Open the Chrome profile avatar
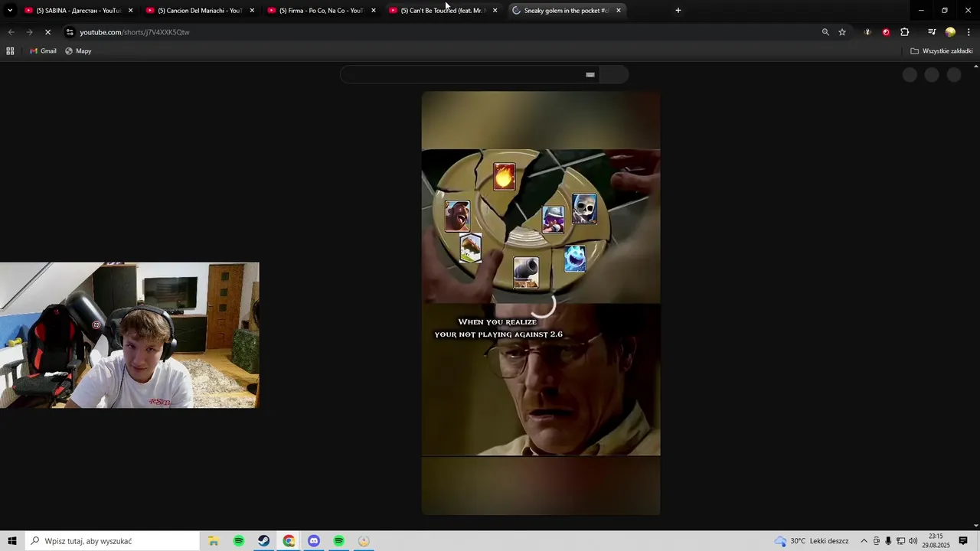The image size is (980, 551). coord(950,32)
